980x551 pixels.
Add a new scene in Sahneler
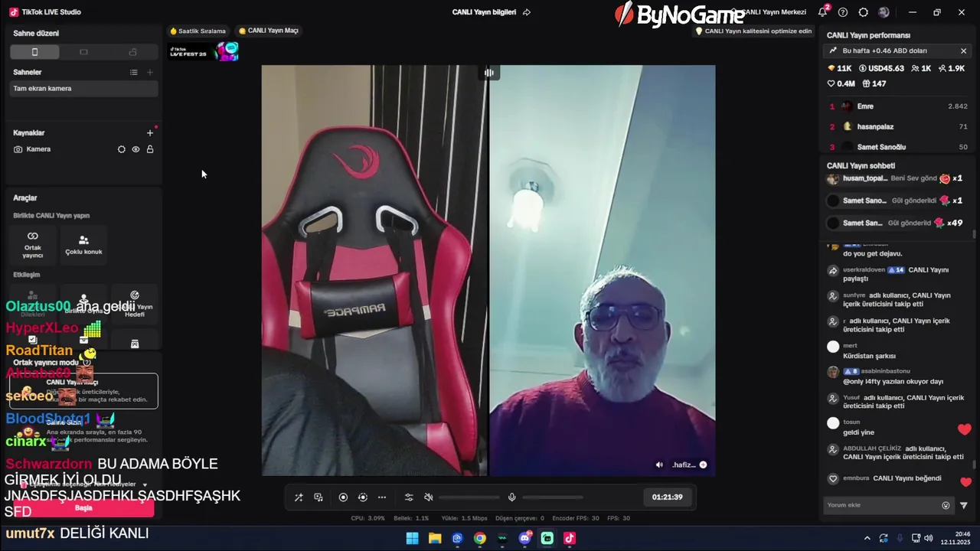pos(150,72)
